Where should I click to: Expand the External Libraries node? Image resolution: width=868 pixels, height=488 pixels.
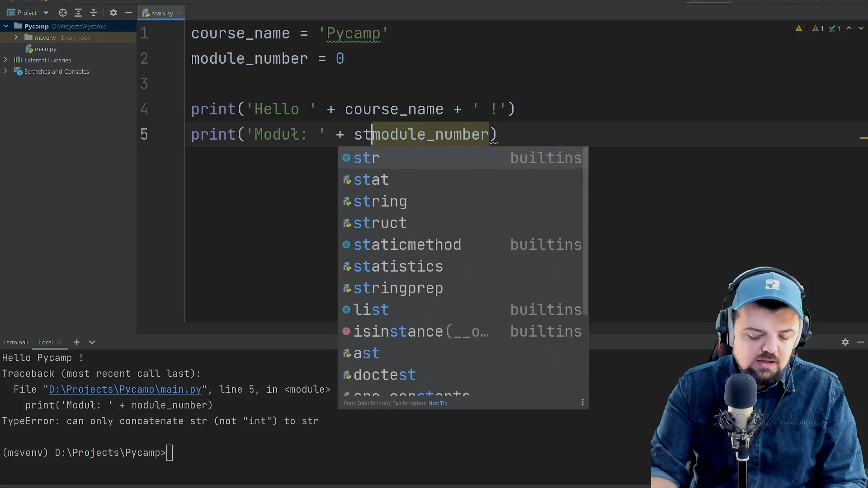[5, 60]
